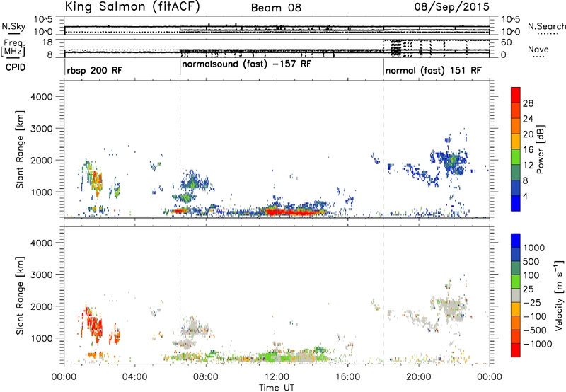566x392 pixels.
Task: Click the 'Beam 08' label
Action: (x=276, y=8)
